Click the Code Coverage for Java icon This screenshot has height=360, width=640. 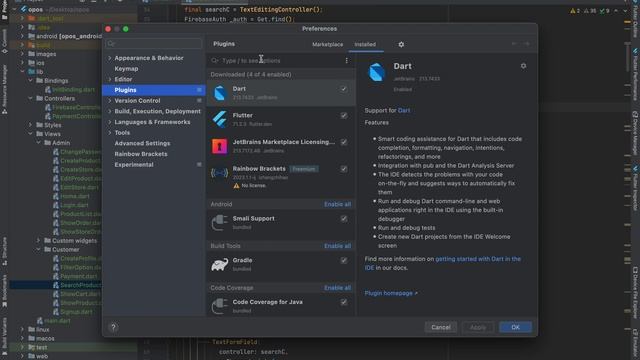click(220, 307)
